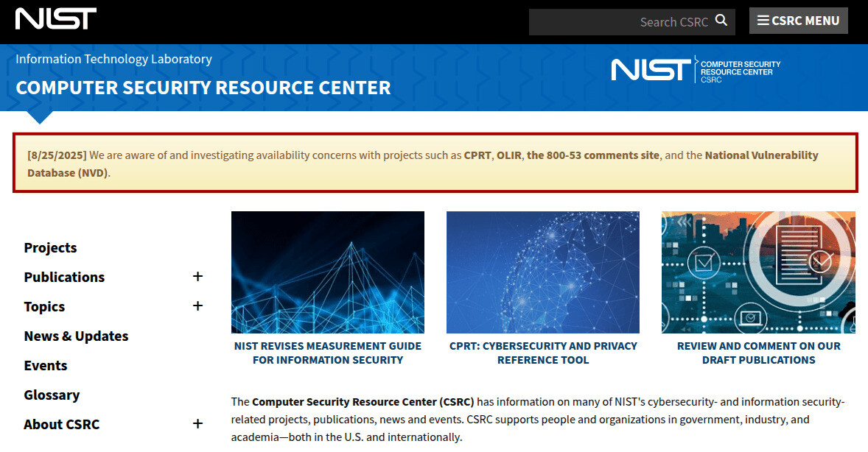The image size is (868, 452).
Task: Click the globe network CPRT thumbnail image
Action: pyautogui.click(x=543, y=272)
